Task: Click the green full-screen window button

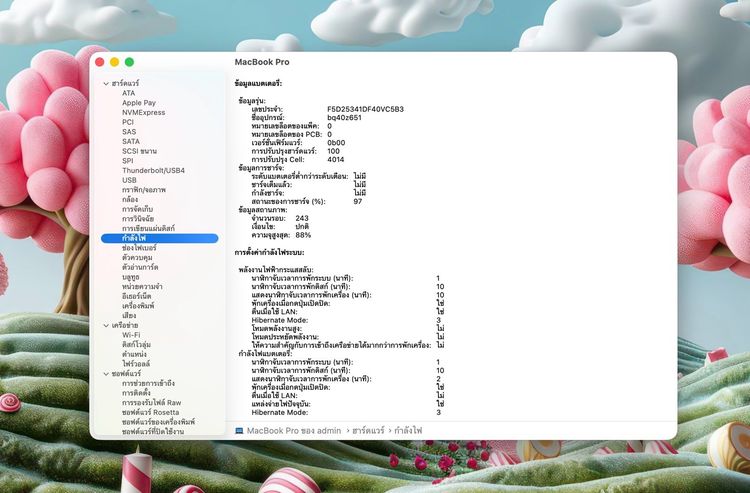Action: tap(129, 62)
